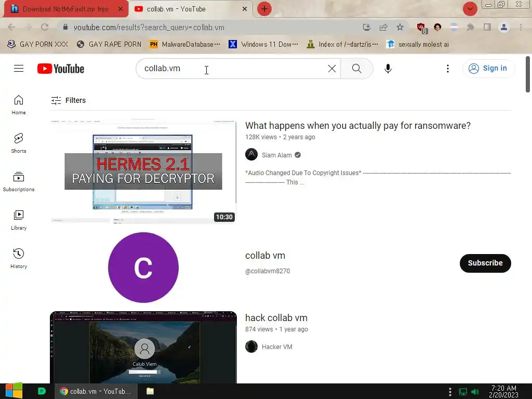The width and height of the screenshot is (532, 399).
Task: Open the purple C collab vm channel avatar
Action: (143, 268)
